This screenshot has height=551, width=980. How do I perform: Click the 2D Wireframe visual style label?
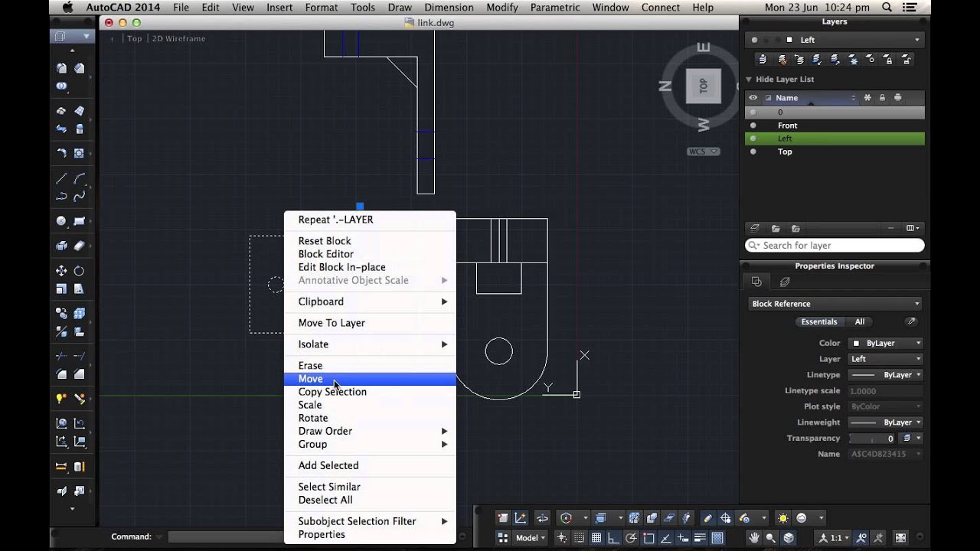tap(178, 38)
